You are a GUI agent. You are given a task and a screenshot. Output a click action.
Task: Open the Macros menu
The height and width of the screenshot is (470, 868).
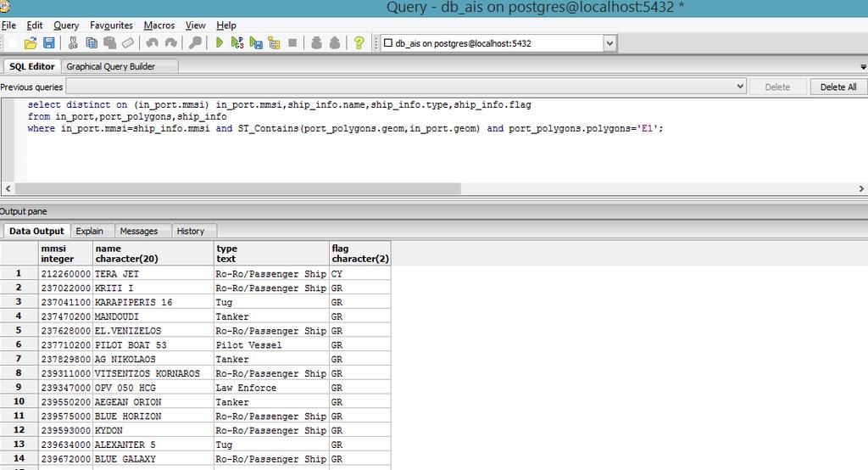point(159,25)
